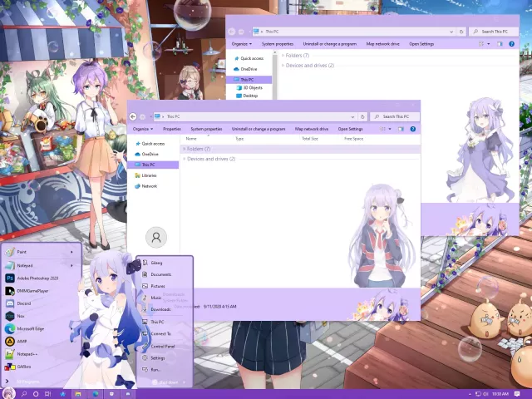Open the Organize dropdown in back window
532x399 pixels.
pos(242,44)
